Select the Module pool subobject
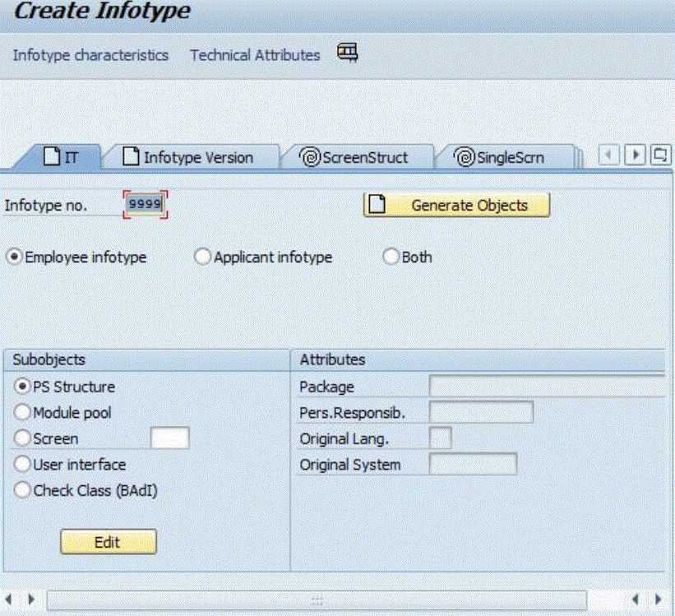675x616 pixels. [22, 413]
